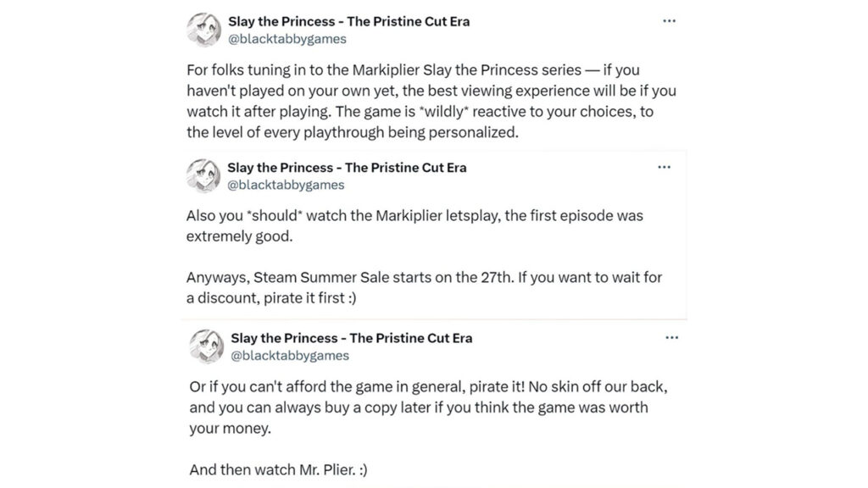
Task: Click the avatar on the Steam Summer Sale tweet
Action: pos(203,175)
